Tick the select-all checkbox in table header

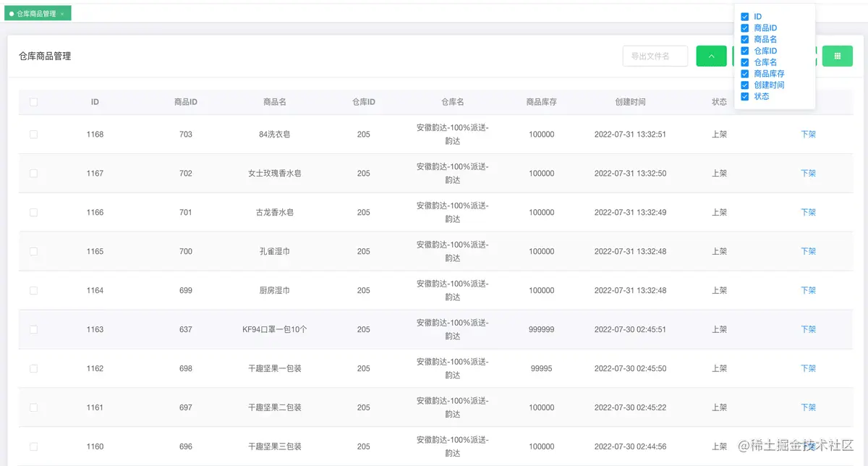pos(33,102)
